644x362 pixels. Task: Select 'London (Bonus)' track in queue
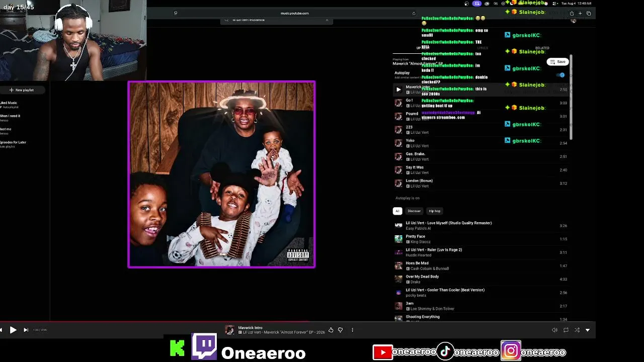click(x=481, y=184)
